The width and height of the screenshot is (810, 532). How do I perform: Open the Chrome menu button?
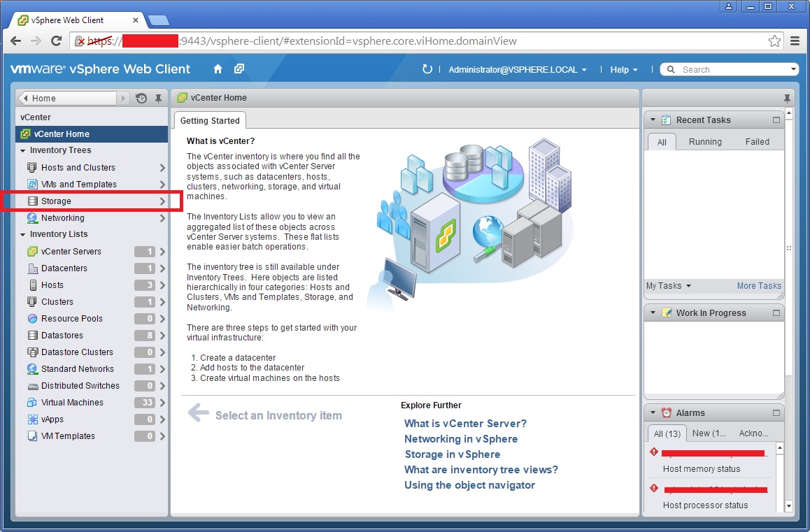(x=795, y=41)
